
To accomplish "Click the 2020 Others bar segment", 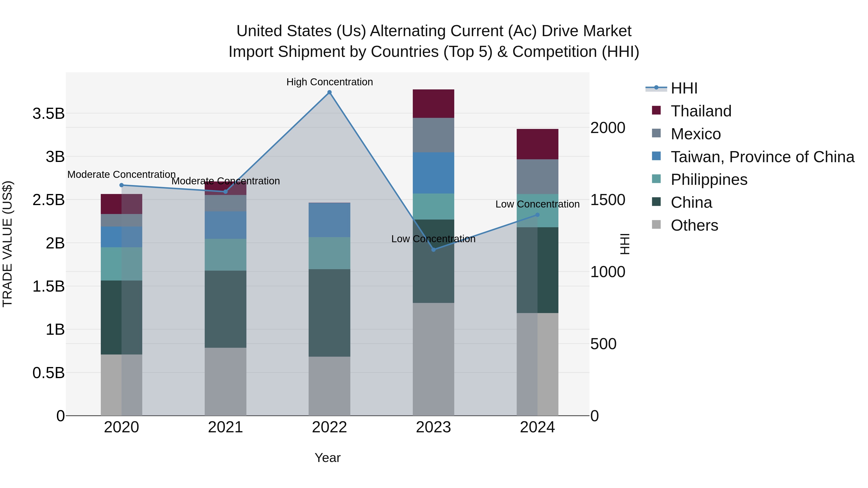I will pyautogui.click(x=122, y=385).
